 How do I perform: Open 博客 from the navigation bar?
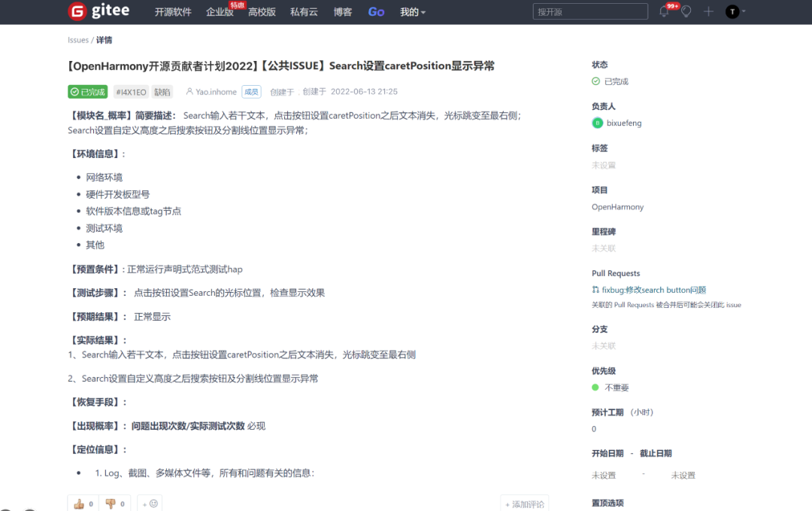[x=343, y=12]
